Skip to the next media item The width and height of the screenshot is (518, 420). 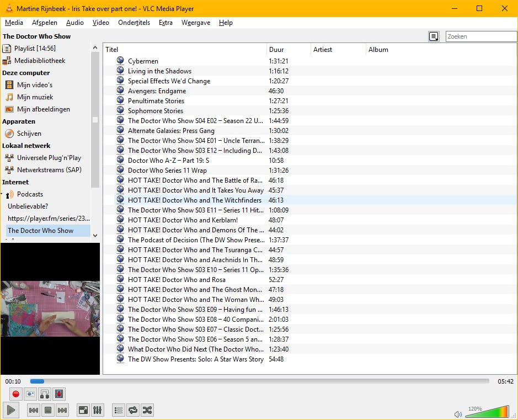pos(62,411)
